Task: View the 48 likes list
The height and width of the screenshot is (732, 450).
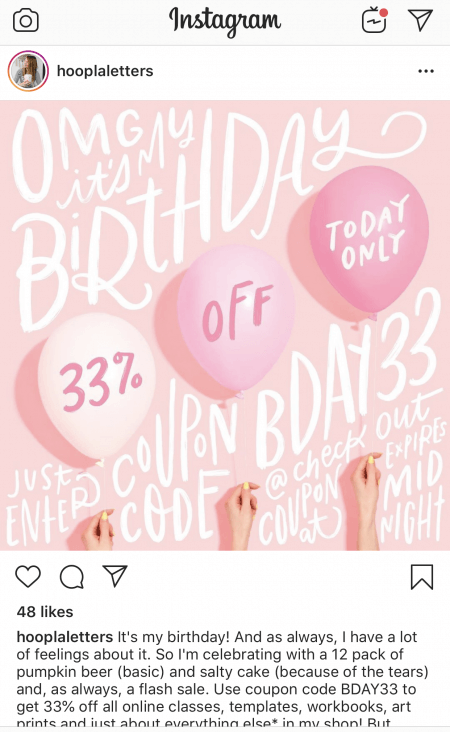Action: (45, 612)
